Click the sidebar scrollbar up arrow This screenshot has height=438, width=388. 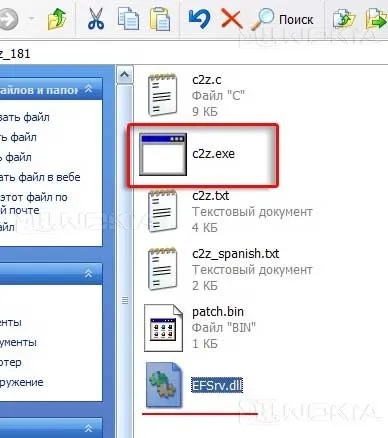[x=125, y=74]
